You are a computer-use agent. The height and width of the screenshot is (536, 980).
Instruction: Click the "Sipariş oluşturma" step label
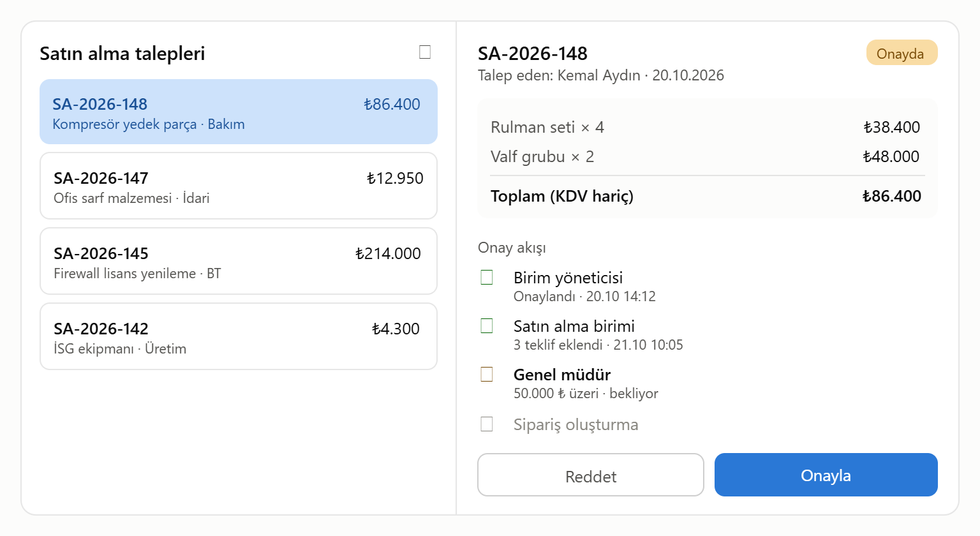[x=575, y=424]
